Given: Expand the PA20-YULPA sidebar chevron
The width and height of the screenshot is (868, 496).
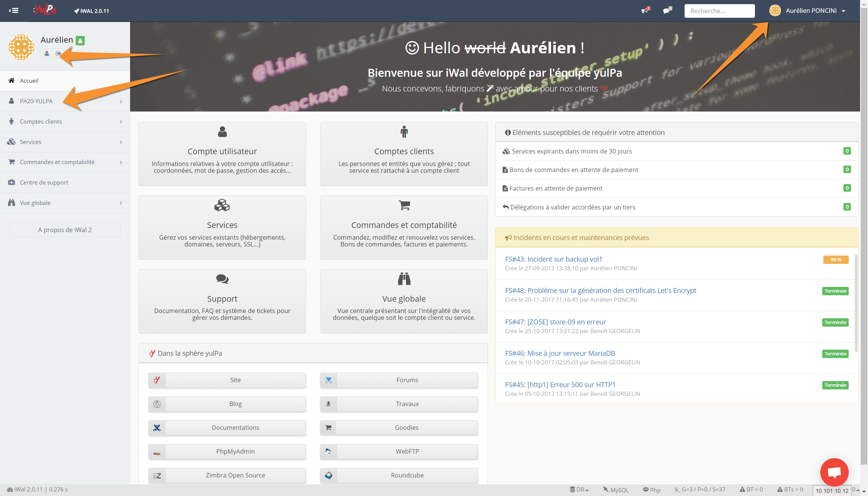Looking at the screenshot, I should click(121, 101).
